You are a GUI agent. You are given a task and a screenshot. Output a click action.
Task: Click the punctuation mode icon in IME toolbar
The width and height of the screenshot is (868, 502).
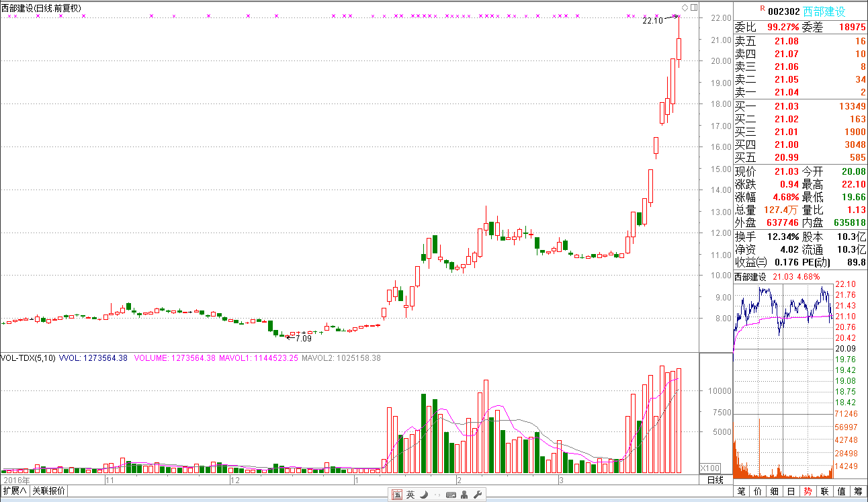click(x=437, y=496)
